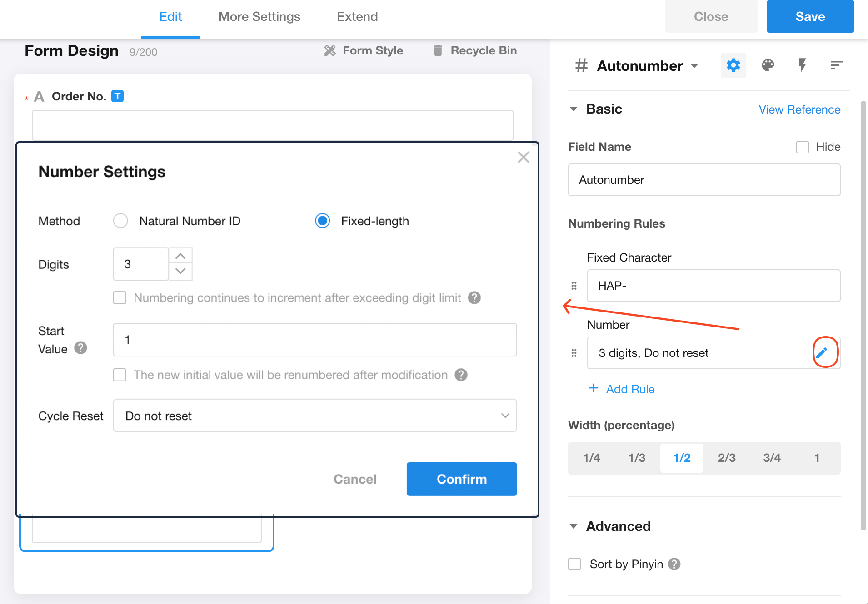
Task: Set field width to 2/3
Action: click(x=726, y=458)
